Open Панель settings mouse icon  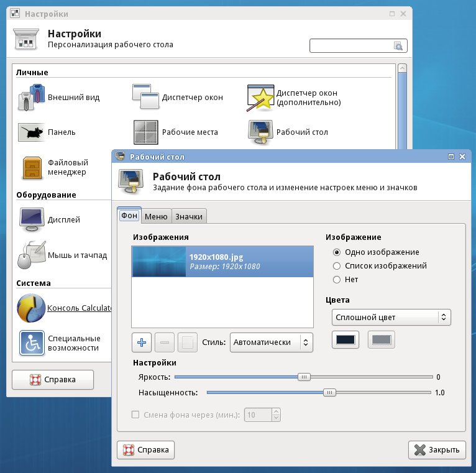coord(31,132)
